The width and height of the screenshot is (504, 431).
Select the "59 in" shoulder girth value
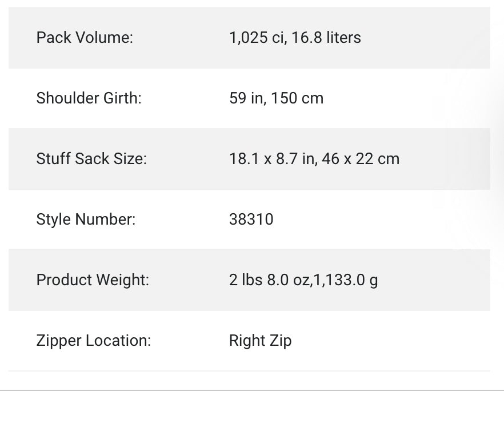(245, 98)
